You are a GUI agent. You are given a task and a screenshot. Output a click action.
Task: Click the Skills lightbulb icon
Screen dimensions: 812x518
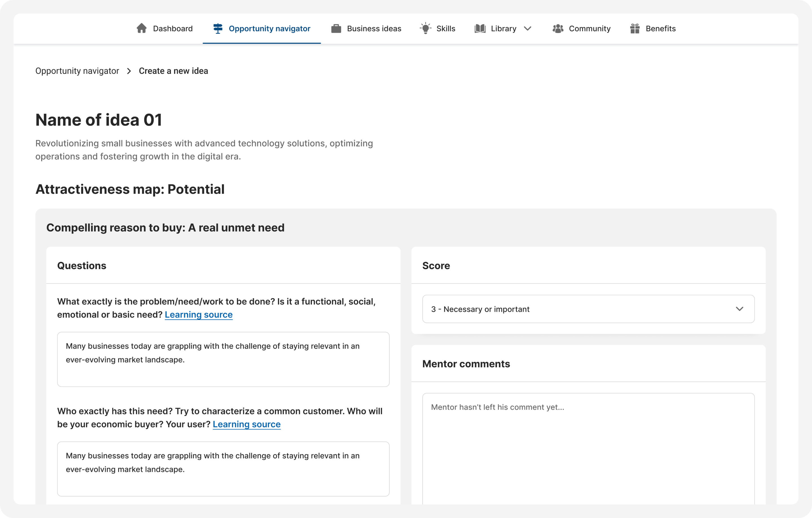(425, 28)
